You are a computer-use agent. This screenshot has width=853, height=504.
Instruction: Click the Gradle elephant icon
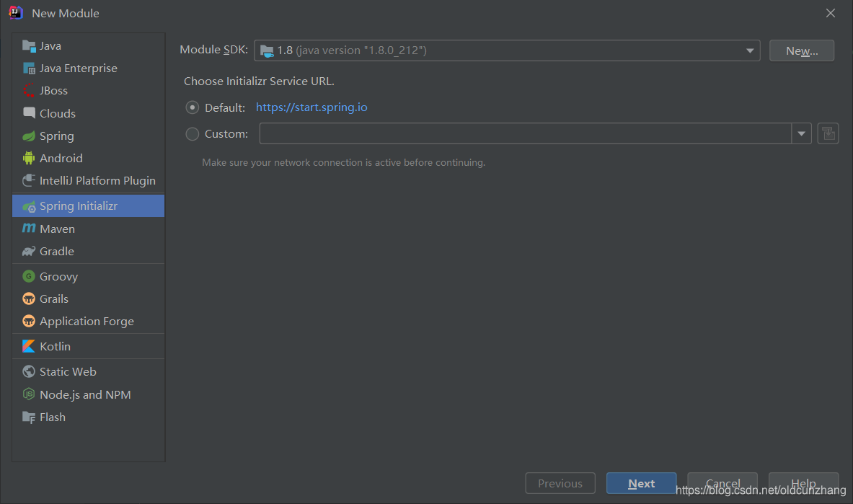[29, 251]
